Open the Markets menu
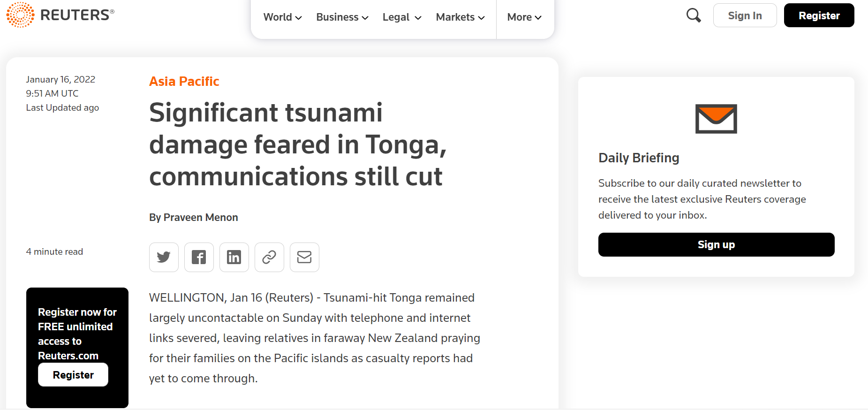Viewport: 868px width, 410px height. pos(460,17)
